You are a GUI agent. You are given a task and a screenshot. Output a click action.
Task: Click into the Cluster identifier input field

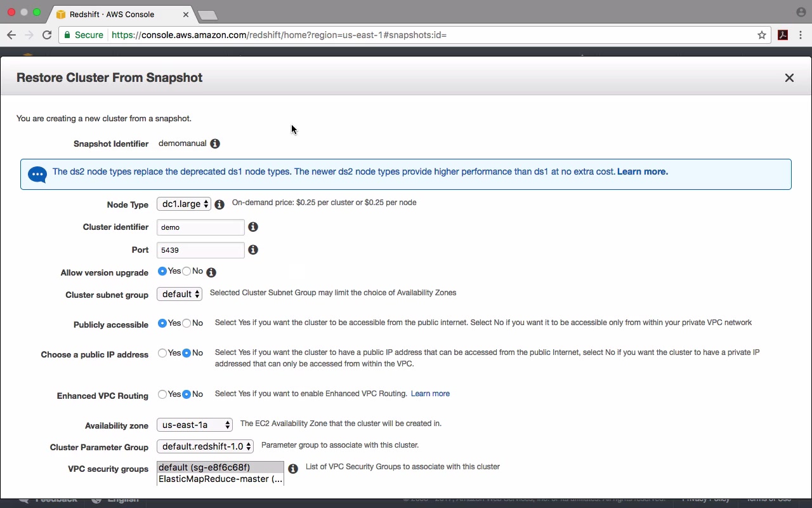[200, 227]
